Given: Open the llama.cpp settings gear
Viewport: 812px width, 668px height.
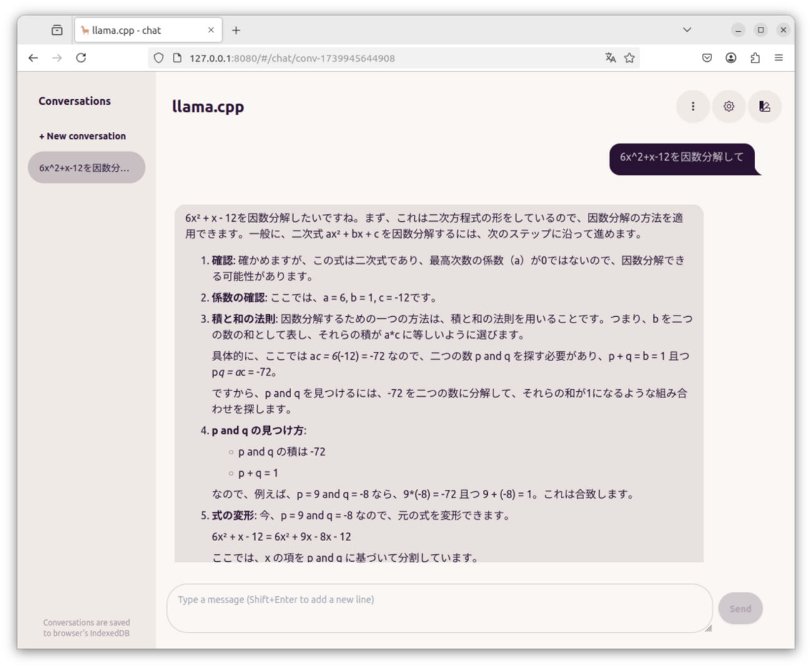Looking at the screenshot, I should coord(728,106).
